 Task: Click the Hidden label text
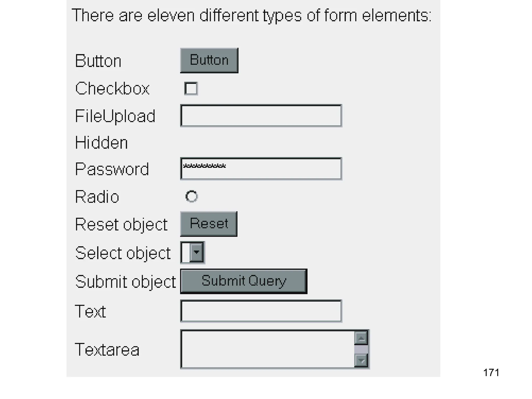coord(101,143)
